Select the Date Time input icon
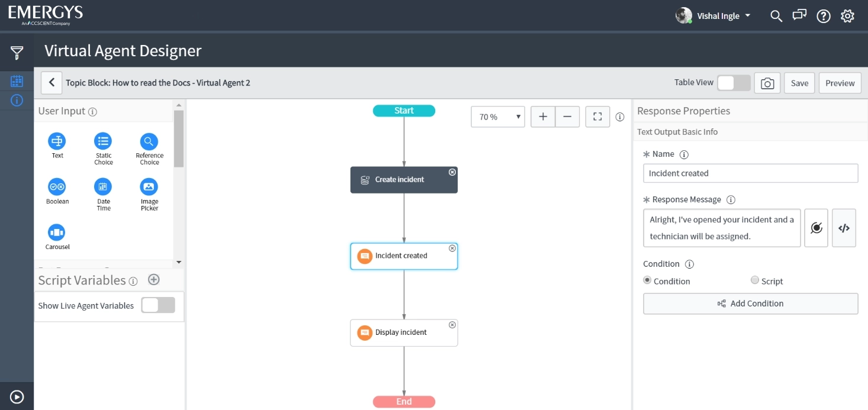Viewport: 868px width, 410px height. (103, 187)
